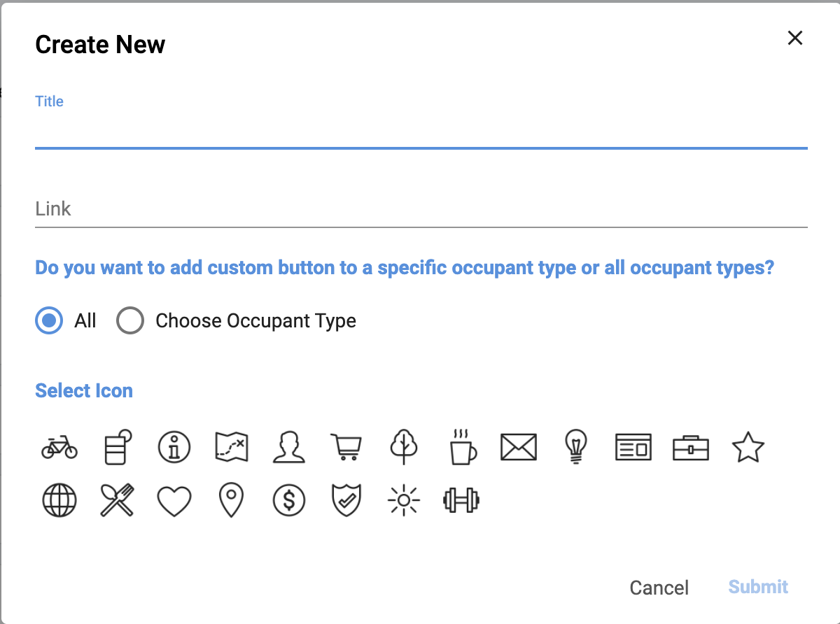Select the All occupant types radio
Screen dimensions: 840x624
49,321
